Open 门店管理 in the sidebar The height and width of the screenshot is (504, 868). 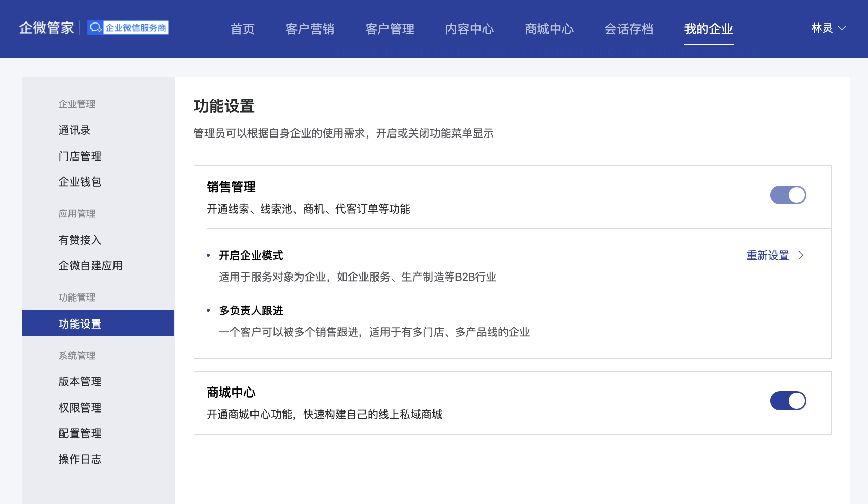pos(80,156)
